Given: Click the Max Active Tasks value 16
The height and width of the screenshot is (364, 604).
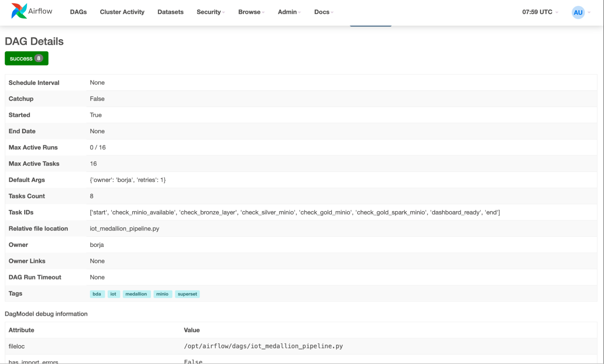Looking at the screenshot, I should click(93, 164).
